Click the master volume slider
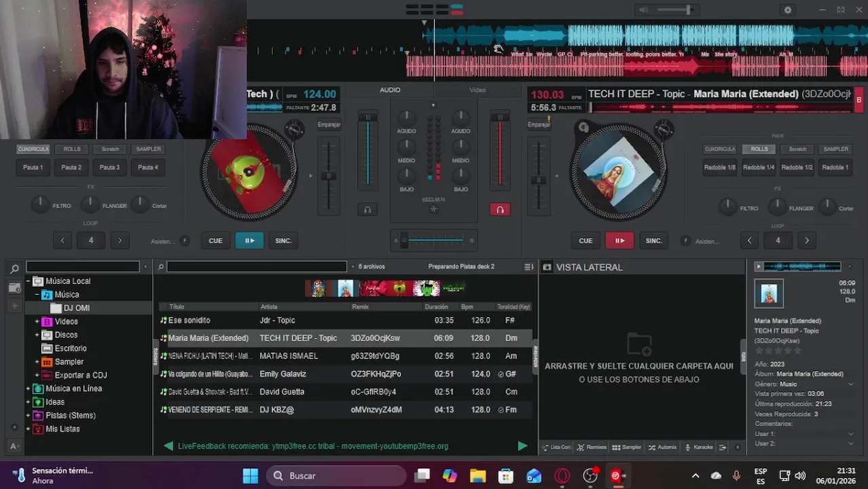The width and height of the screenshot is (868, 489). click(x=673, y=10)
